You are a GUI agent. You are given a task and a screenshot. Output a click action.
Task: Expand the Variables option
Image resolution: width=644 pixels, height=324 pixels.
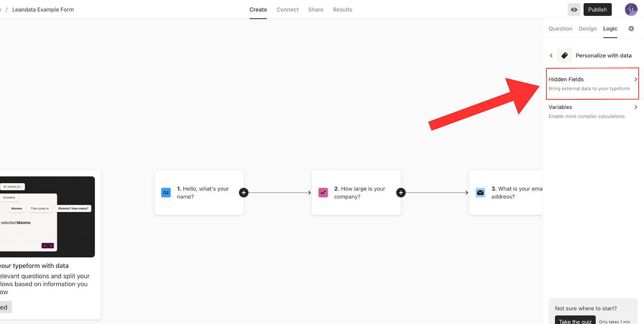[592, 111]
